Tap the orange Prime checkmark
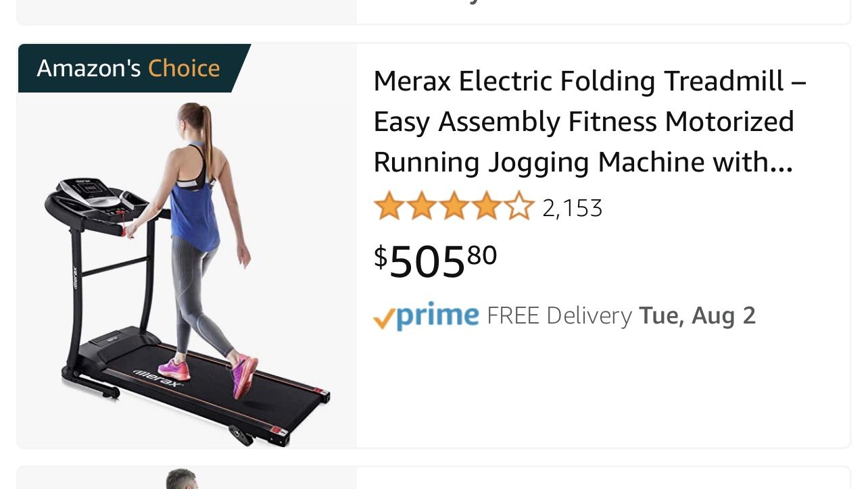Viewport: 868px width, 489px height. tap(384, 319)
